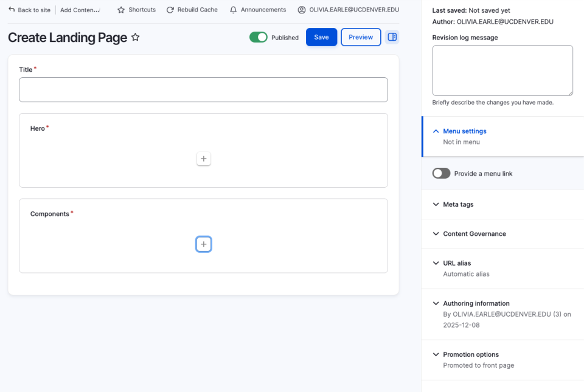This screenshot has height=392, width=584.
Task: Focus the Revision log message textarea
Action: tap(502, 70)
